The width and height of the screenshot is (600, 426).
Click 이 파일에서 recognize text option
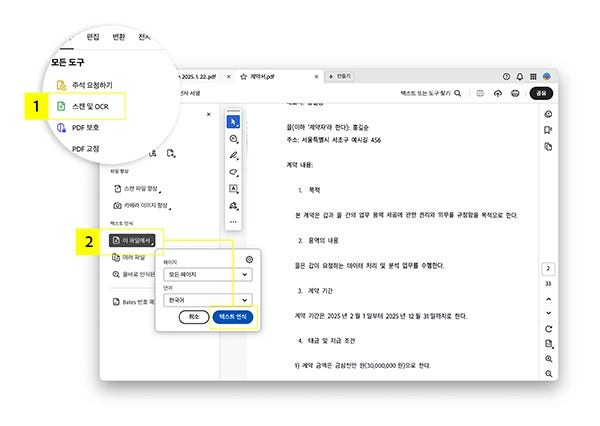(x=132, y=240)
